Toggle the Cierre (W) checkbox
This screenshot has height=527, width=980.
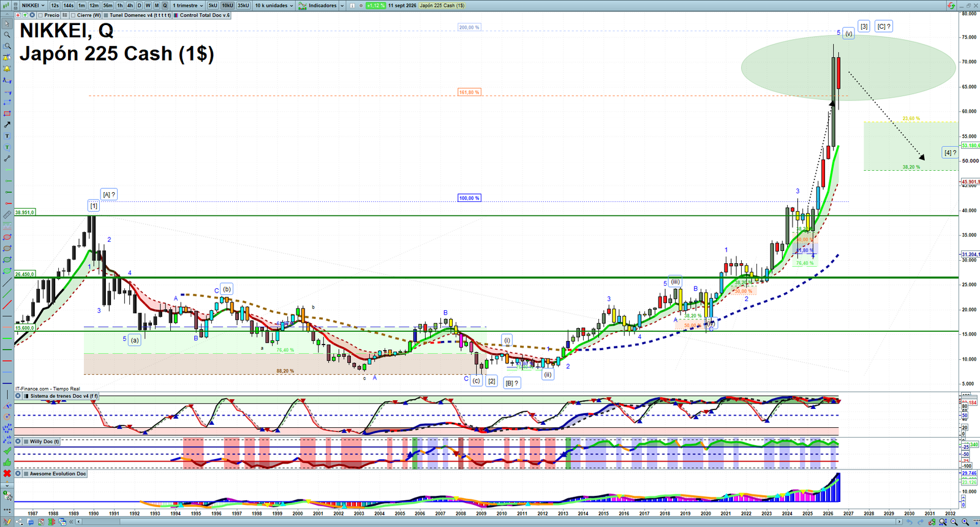(x=73, y=15)
